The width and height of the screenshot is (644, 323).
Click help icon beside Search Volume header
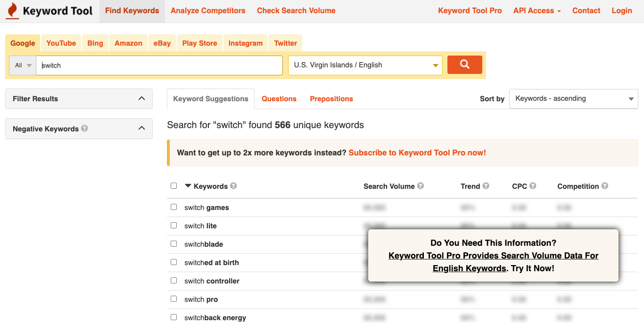[x=421, y=186]
